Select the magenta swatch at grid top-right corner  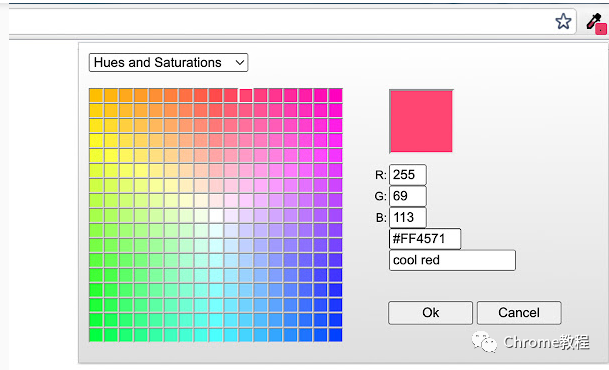pyautogui.click(x=336, y=96)
